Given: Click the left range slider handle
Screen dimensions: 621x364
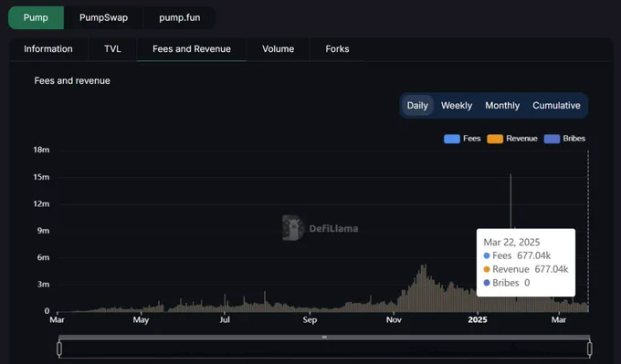Looking at the screenshot, I should (59, 349).
